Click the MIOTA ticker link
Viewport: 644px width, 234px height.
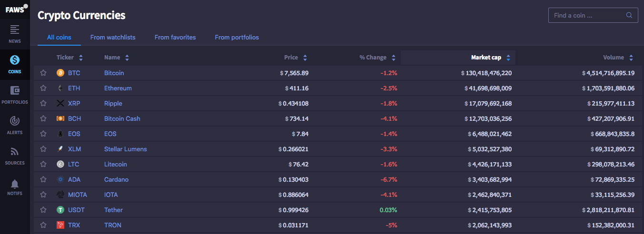[x=77, y=195]
